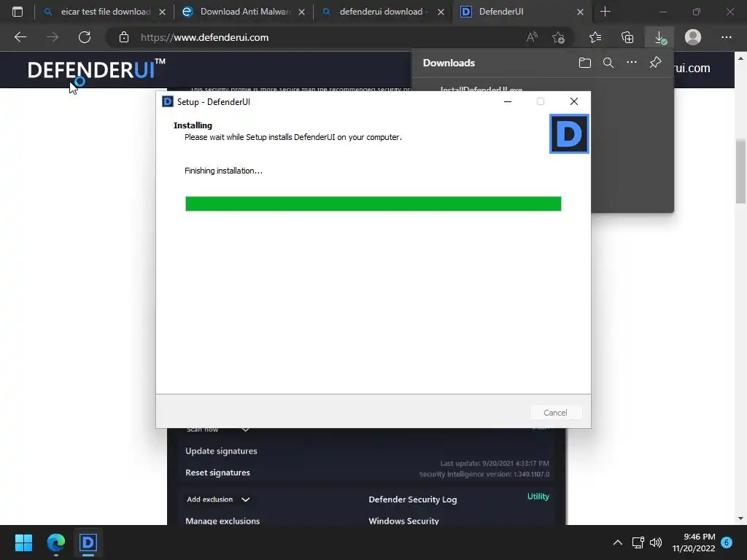Click the browser Back arrow

(20, 37)
